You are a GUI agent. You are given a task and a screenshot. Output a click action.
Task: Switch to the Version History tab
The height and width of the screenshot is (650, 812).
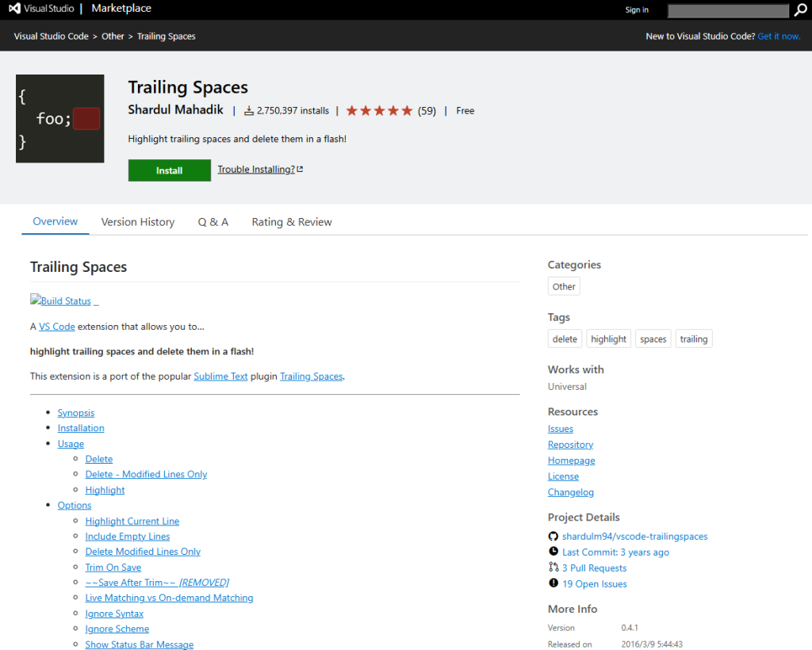[138, 222]
